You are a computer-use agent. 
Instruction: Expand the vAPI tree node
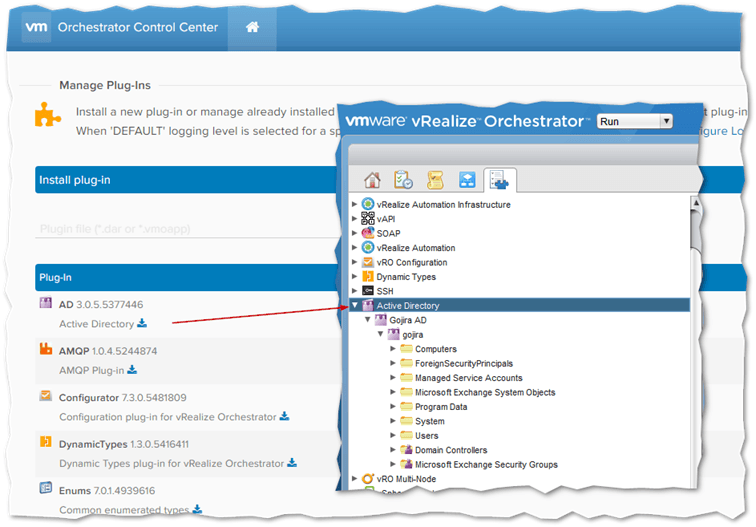[x=354, y=218]
